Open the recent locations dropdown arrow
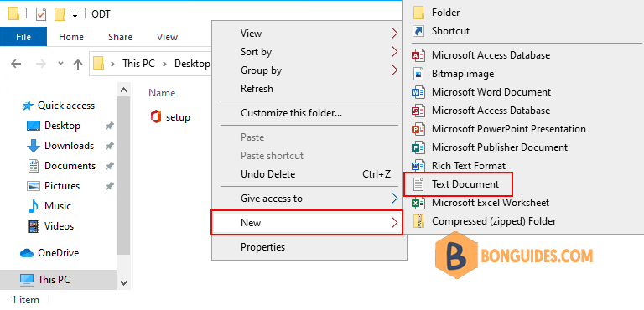The image size is (644, 310). coord(60,64)
